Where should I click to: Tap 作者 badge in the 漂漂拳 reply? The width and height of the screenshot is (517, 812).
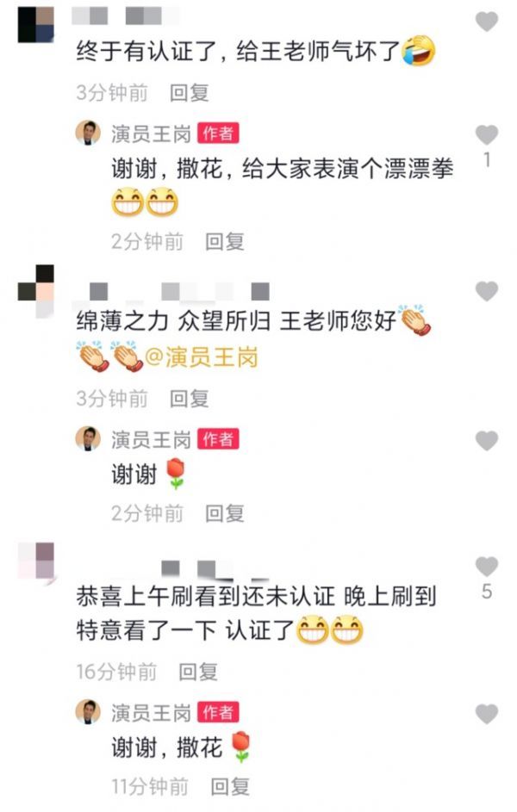click(218, 133)
